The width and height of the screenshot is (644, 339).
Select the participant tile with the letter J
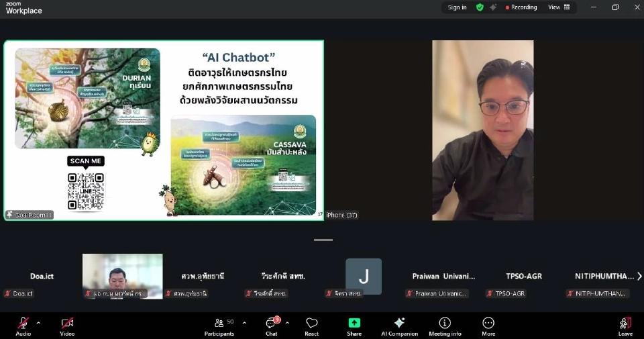[364, 276]
